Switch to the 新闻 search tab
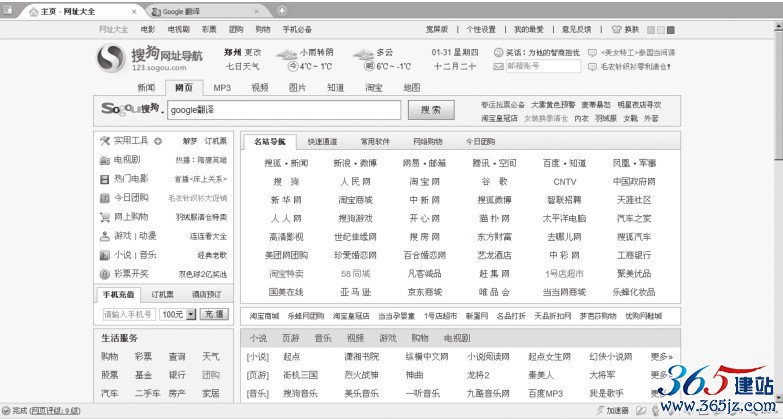783x419 pixels. click(146, 88)
